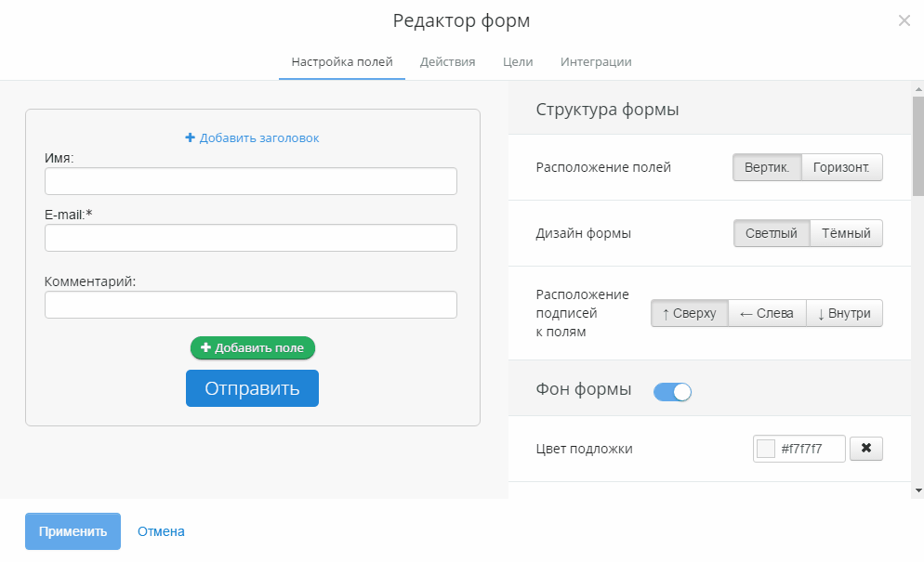The image size is (924, 562).
Task: Click the settings panel scrollbar thumb
Action: click(x=918, y=146)
